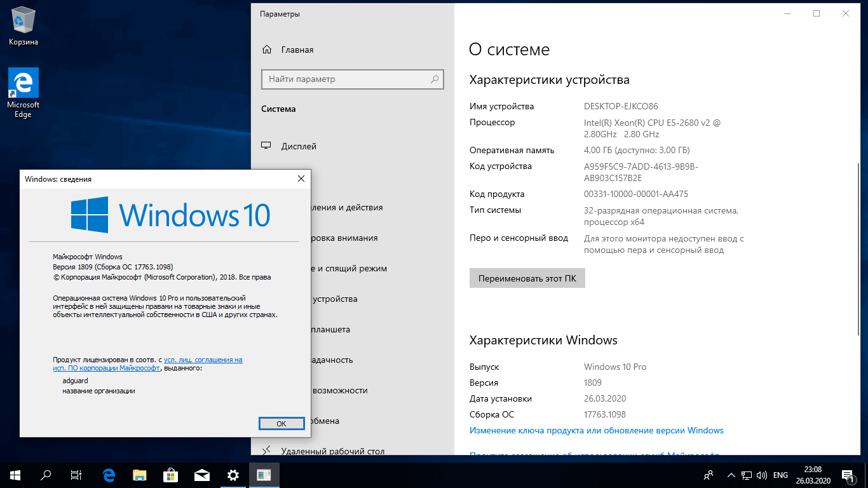Close the Windows: сведения dialog
This screenshot has height=488, width=868.
[x=301, y=179]
